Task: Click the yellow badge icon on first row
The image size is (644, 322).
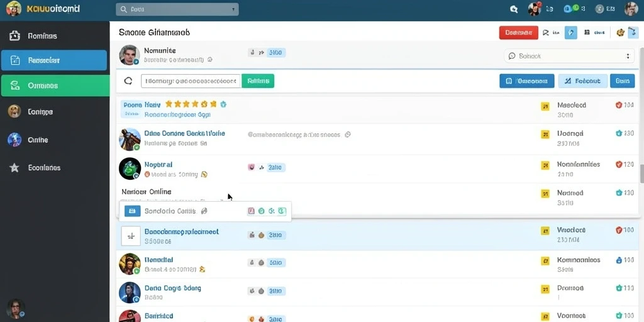Action: tap(545, 107)
